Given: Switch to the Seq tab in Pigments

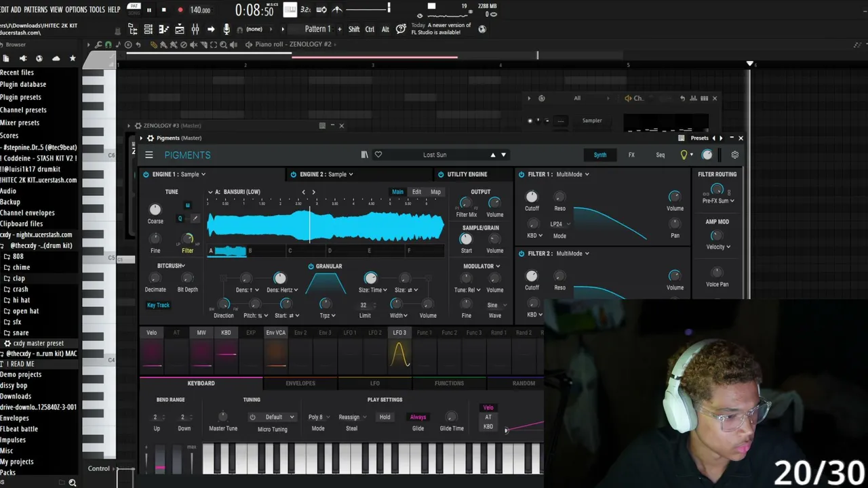Looking at the screenshot, I should (x=660, y=155).
